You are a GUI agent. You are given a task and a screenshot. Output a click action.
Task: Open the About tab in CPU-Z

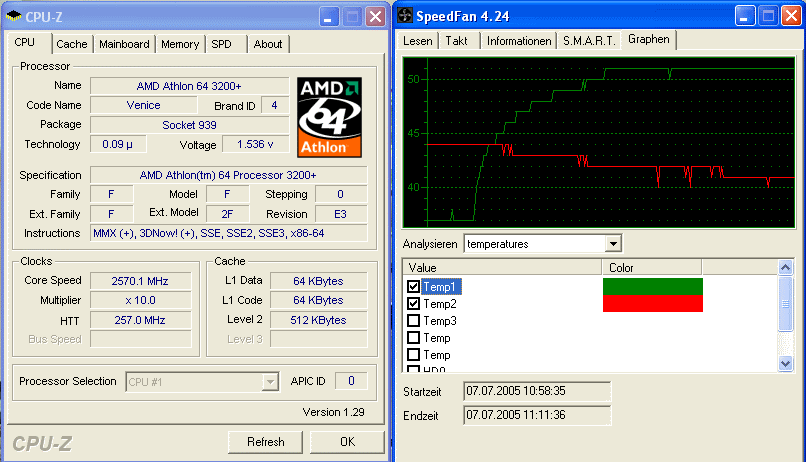tap(268, 44)
